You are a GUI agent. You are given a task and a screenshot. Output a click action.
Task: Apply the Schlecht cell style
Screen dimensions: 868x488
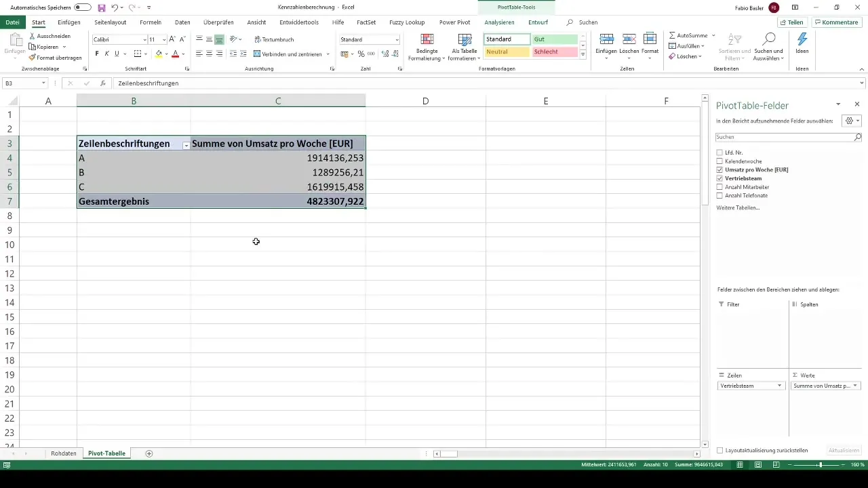click(555, 52)
